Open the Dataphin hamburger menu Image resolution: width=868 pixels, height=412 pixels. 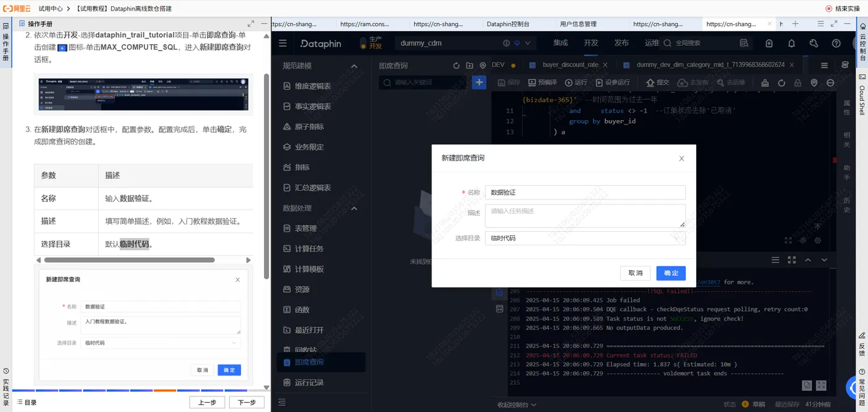(283, 43)
